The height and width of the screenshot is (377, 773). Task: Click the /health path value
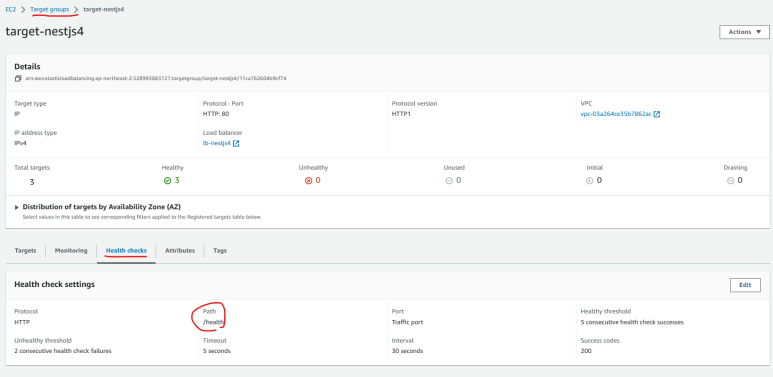(214, 322)
